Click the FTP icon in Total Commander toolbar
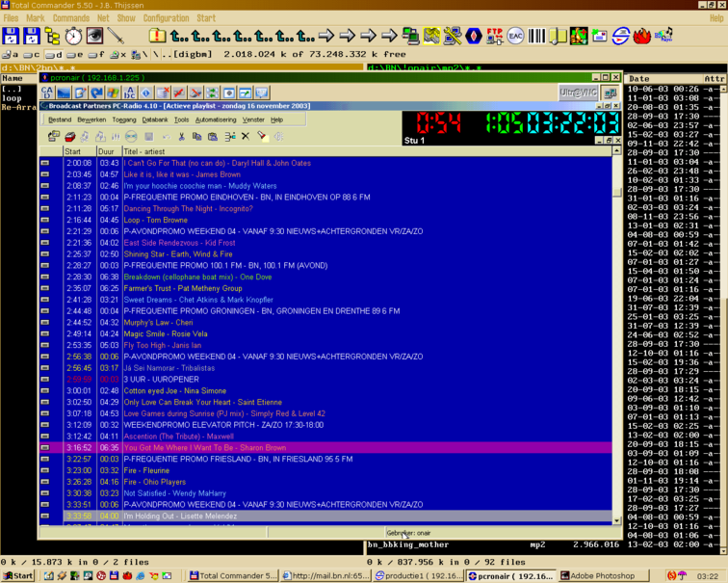The height and width of the screenshot is (583, 728). click(494, 36)
